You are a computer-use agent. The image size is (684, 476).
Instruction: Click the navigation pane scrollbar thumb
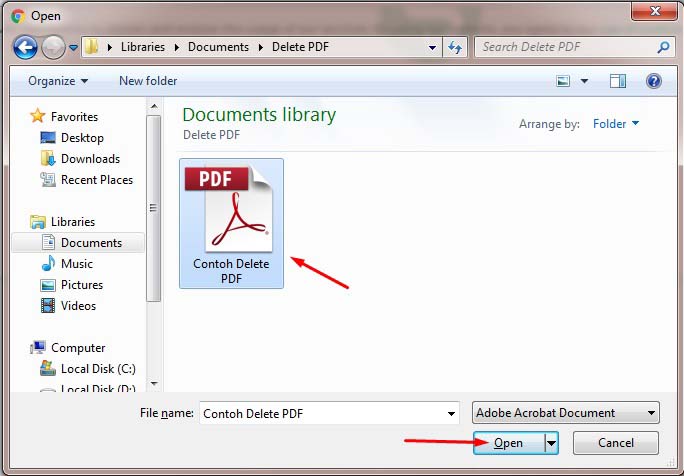154,208
